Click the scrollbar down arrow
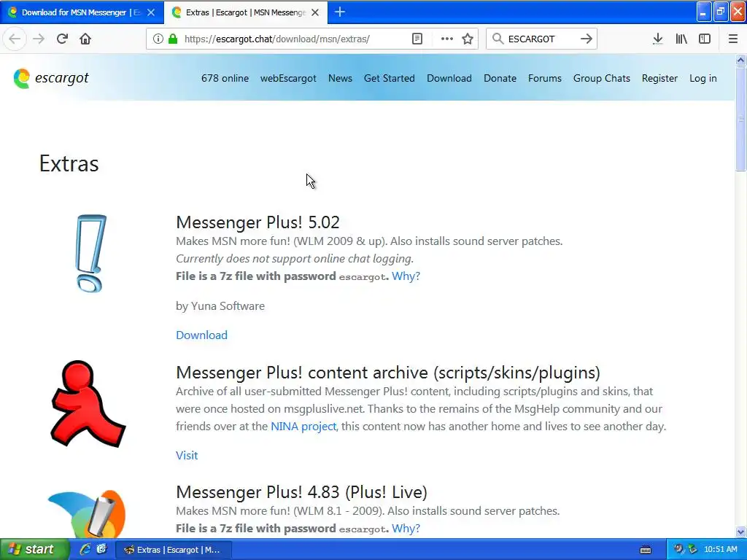 (740, 532)
